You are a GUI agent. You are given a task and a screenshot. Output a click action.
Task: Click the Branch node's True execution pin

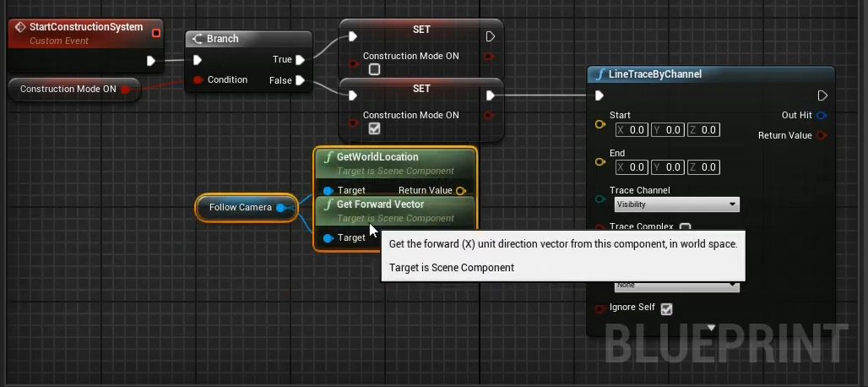tap(300, 60)
